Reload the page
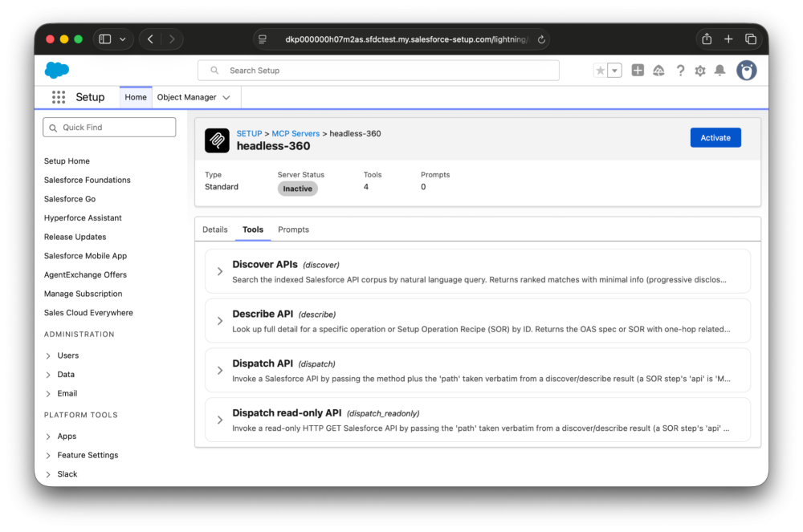Viewport: 803px width, 532px height. pos(541,39)
